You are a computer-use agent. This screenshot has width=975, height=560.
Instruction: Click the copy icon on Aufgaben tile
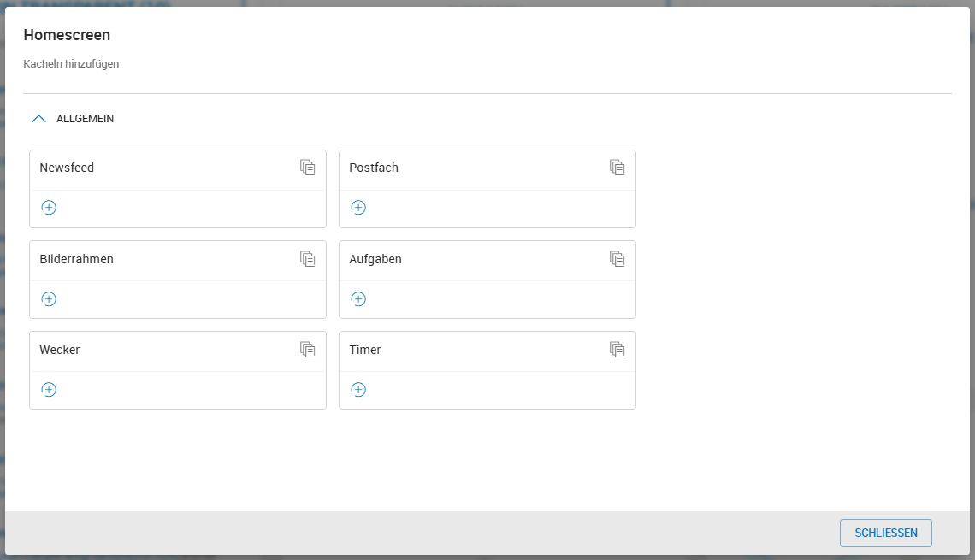(x=617, y=258)
